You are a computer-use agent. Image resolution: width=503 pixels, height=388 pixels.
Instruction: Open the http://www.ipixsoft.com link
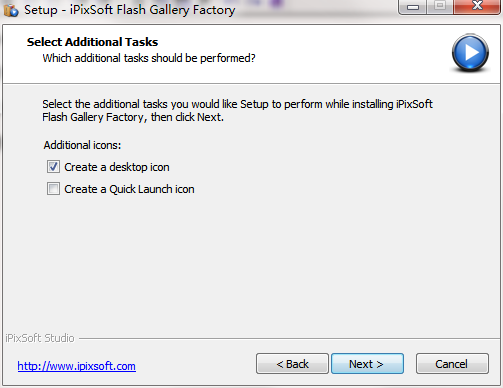click(77, 366)
